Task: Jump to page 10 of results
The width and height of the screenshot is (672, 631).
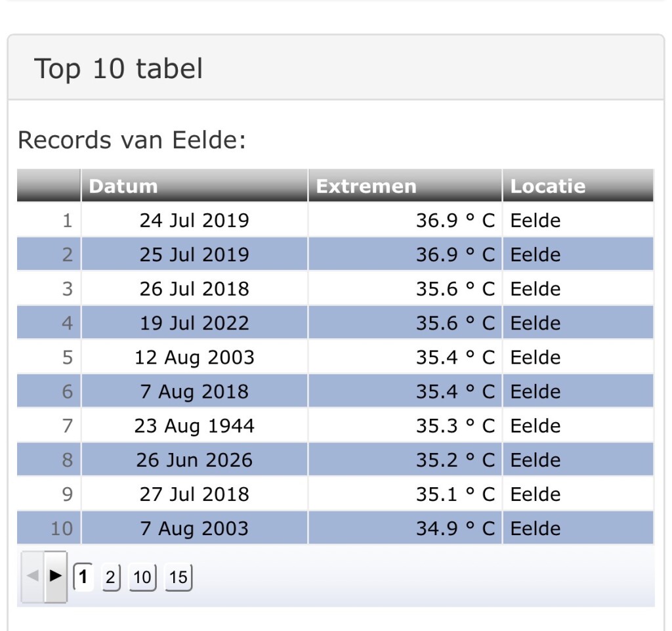Action: 142,577
